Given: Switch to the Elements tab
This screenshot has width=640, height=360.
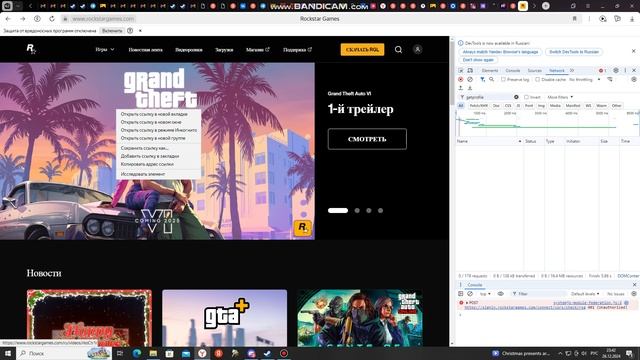Looking at the screenshot, I should [x=489, y=71].
